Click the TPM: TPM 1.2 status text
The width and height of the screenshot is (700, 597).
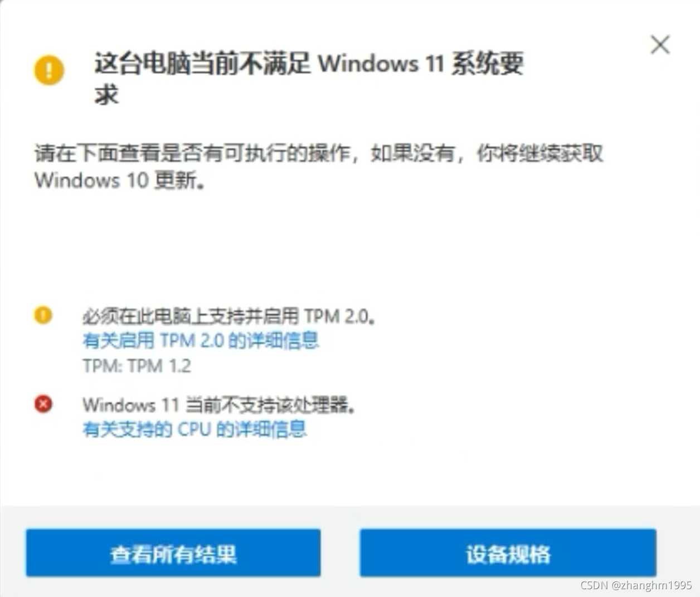(x=137, y=366)
